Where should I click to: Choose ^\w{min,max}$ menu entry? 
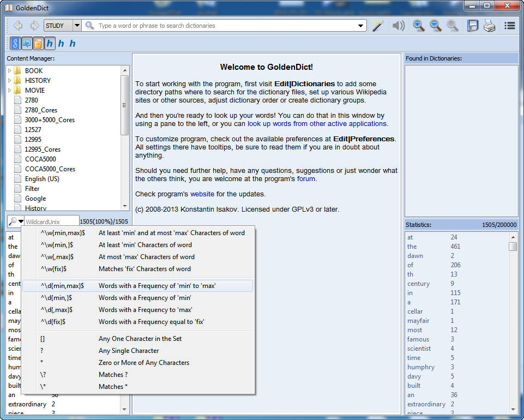click(x=138, y=233)
